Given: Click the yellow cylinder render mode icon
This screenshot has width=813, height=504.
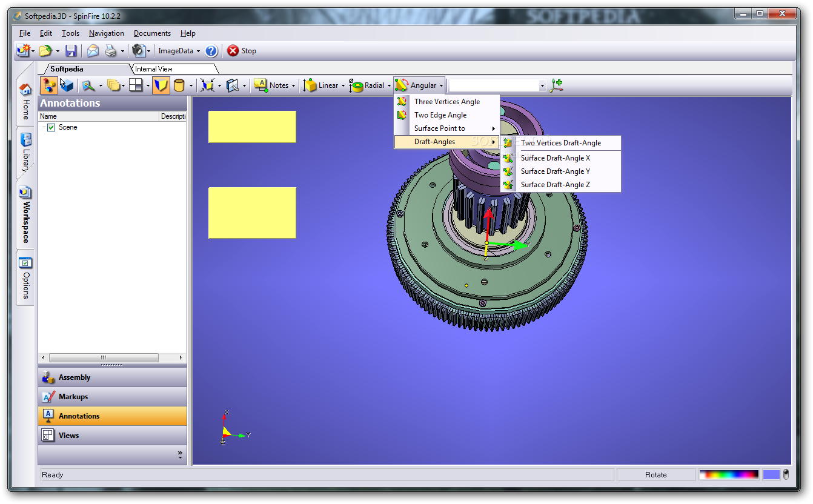Looking at the screenshot, I should click(x=179, y=85).
